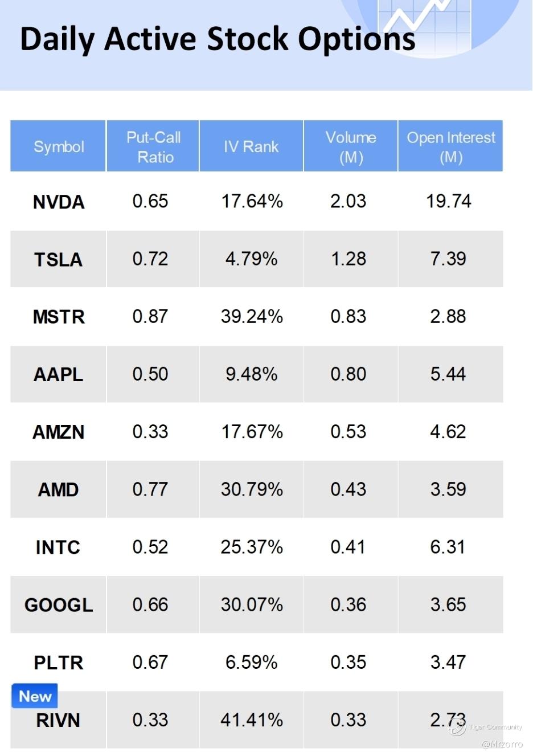The image size is (533, 756).
Task: Click the Tiger Community watermark logo
Action: pyautogui.click(x=457, y=726)
